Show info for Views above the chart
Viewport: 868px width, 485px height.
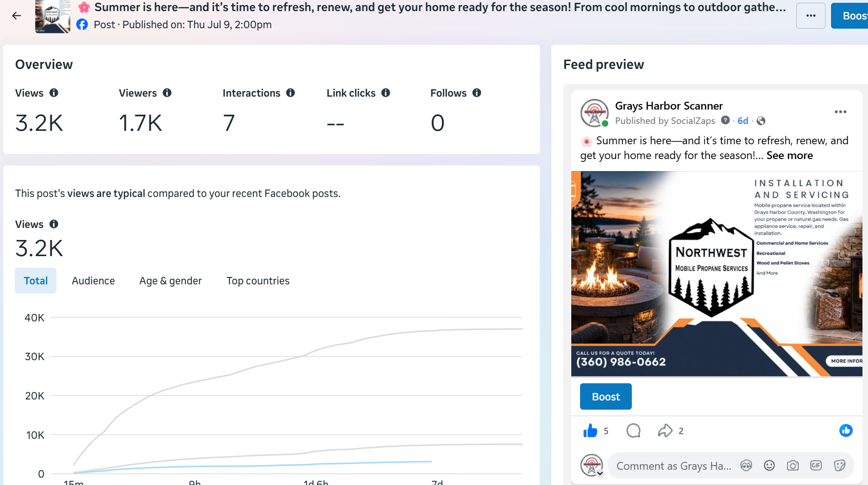pos(54,224)
